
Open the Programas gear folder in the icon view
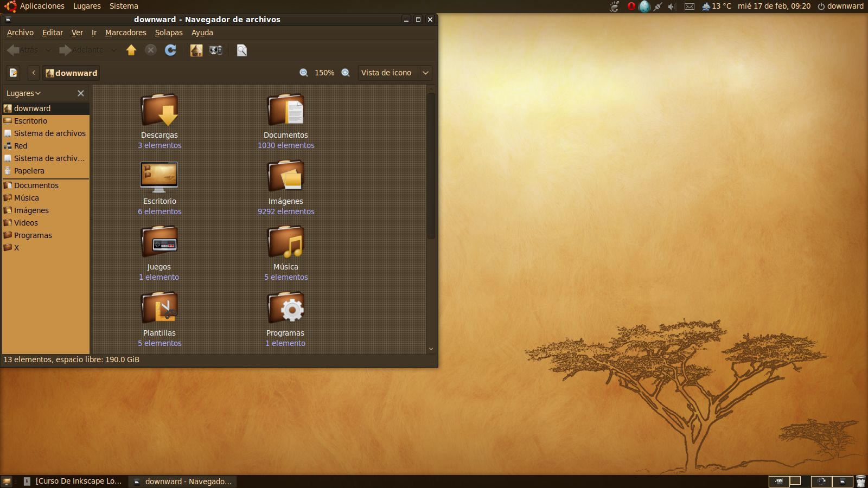(286, 308)
